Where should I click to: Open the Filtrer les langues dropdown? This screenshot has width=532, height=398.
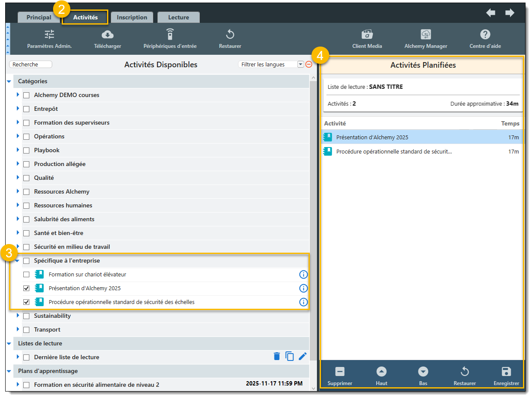click(301, 65)
